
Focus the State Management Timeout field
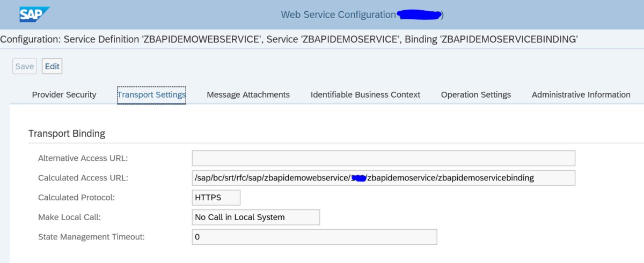314,237
